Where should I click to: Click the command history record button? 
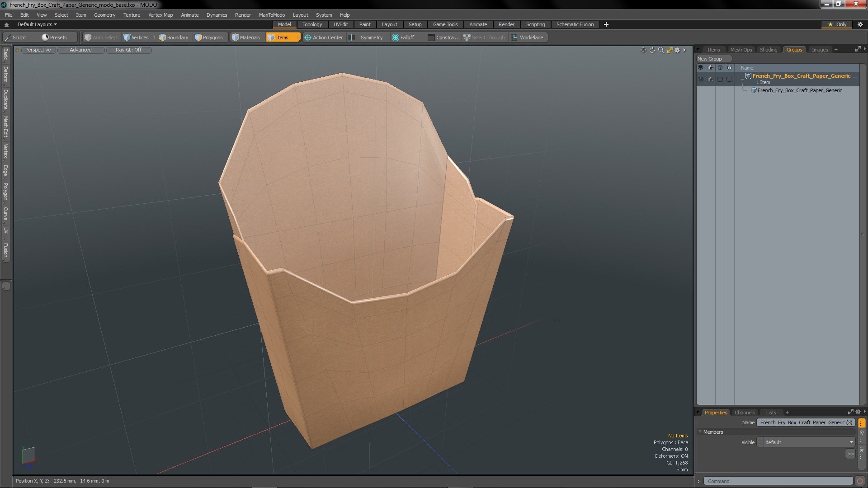click(860, 481)
